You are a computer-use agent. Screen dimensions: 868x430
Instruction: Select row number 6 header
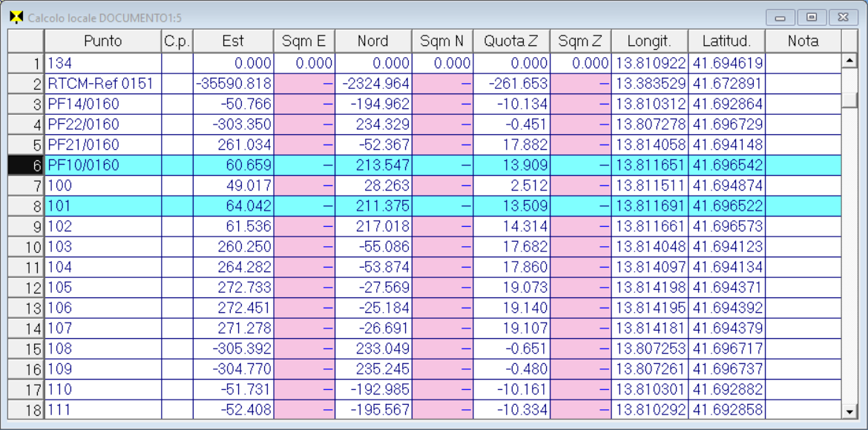tap(26, 165)
